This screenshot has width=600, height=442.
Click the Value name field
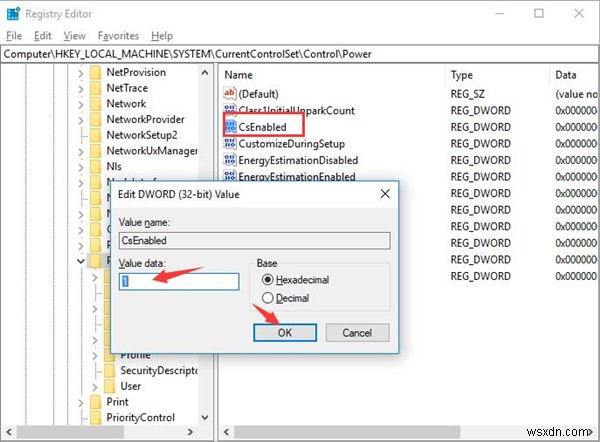pyautogui.click(x=254, y=240)
